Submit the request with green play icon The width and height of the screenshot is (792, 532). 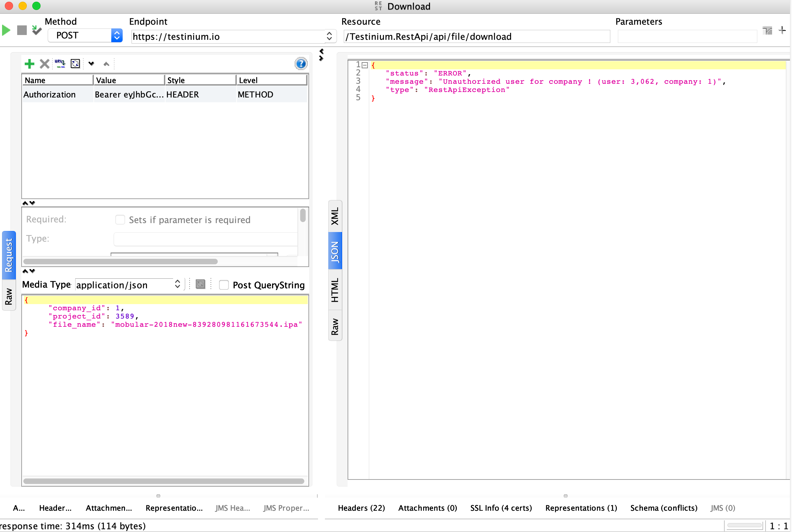(6, 30)
